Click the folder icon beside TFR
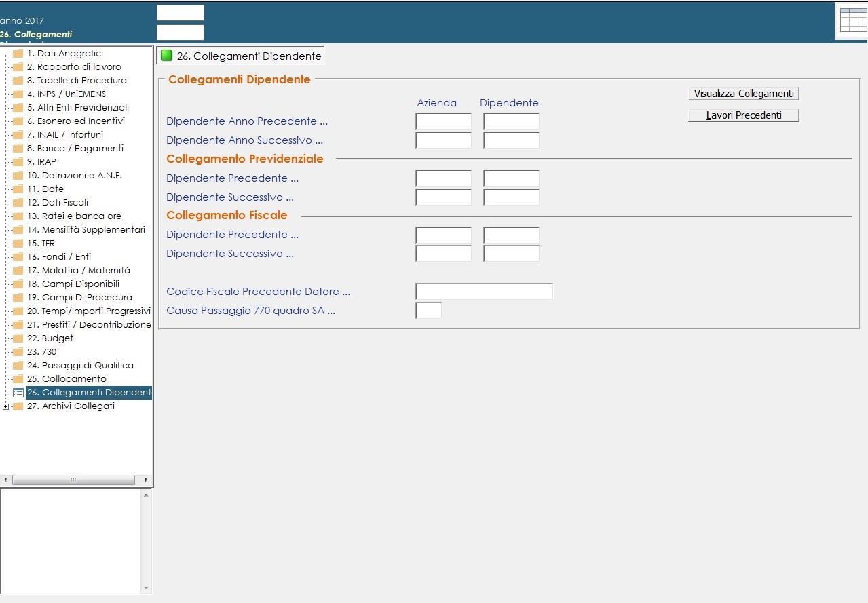 point(18,244)
